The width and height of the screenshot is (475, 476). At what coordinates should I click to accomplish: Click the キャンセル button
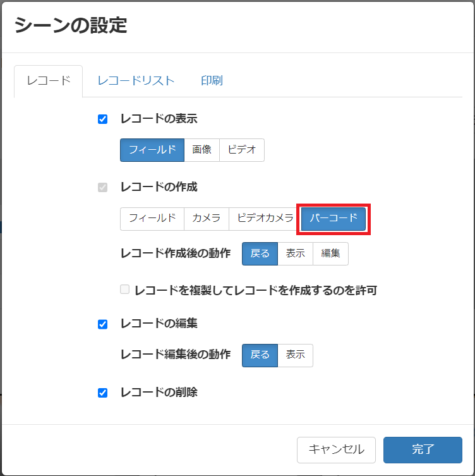tap(336, 450)
